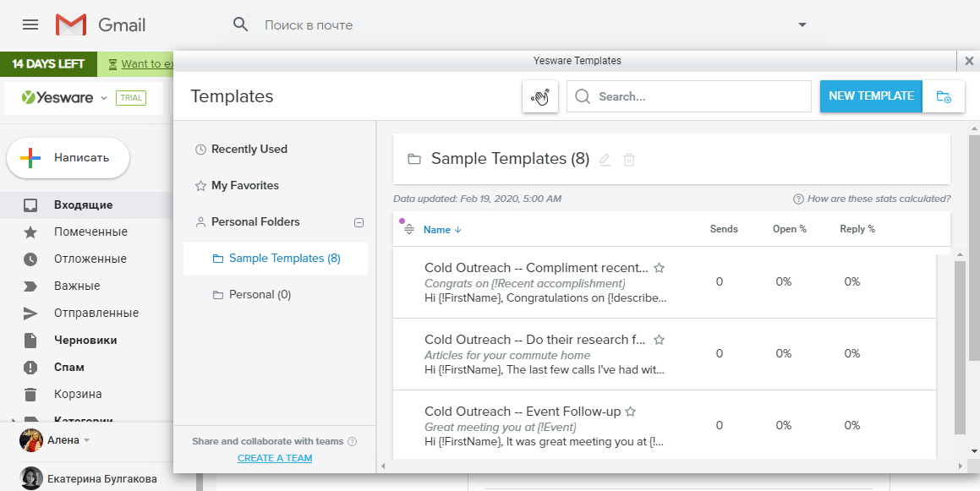Click the Want to extend trial link
Image resolution: width=980 pixels, height=491 pixels.
pyautogui.click(x=147, y=63)
